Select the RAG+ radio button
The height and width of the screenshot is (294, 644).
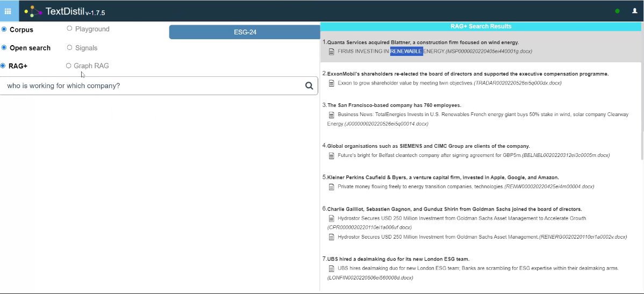click(x=3, y=66)
